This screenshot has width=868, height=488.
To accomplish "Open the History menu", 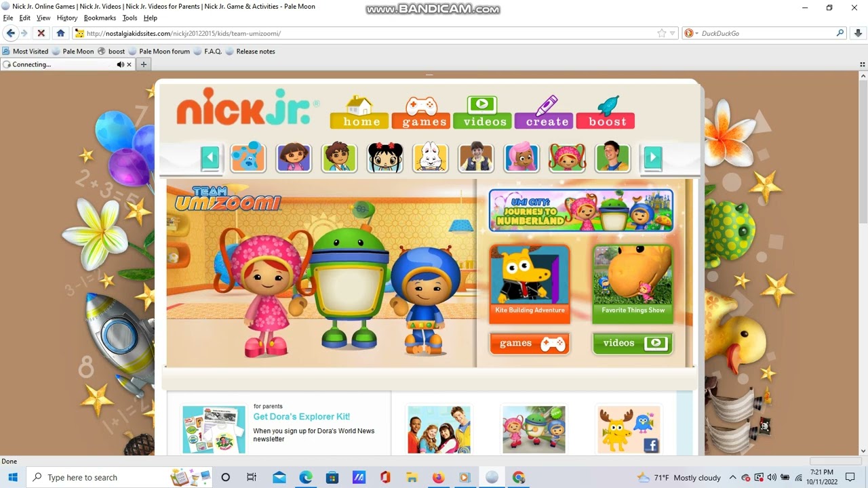I will 67,18.
